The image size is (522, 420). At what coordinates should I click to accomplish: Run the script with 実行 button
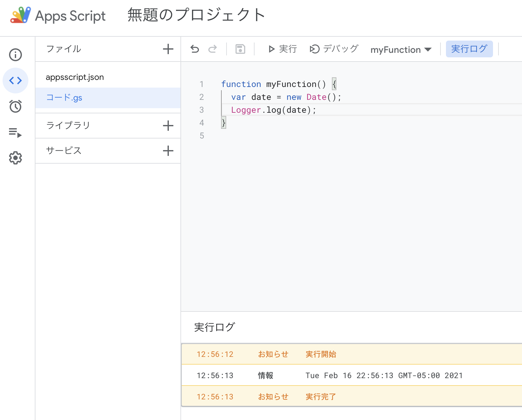(283, 49)
